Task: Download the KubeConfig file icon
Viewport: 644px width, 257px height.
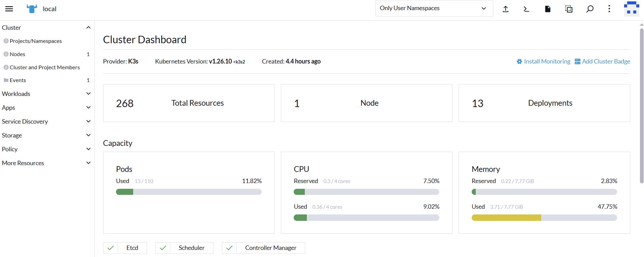Action: [548, 9]
